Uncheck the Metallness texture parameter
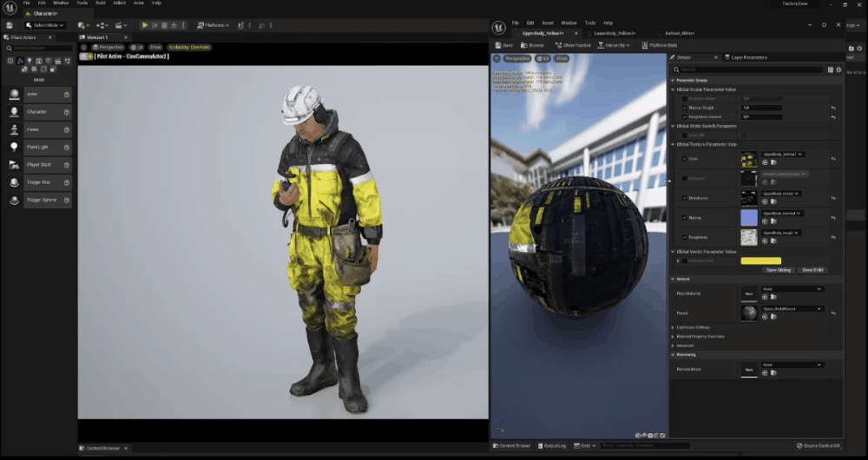The height and width of the screenshot is (460, 868). point(685,198)
